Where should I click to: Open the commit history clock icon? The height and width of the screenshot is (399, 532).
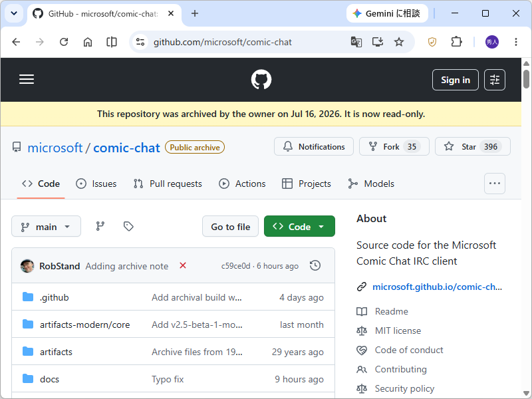315,265
